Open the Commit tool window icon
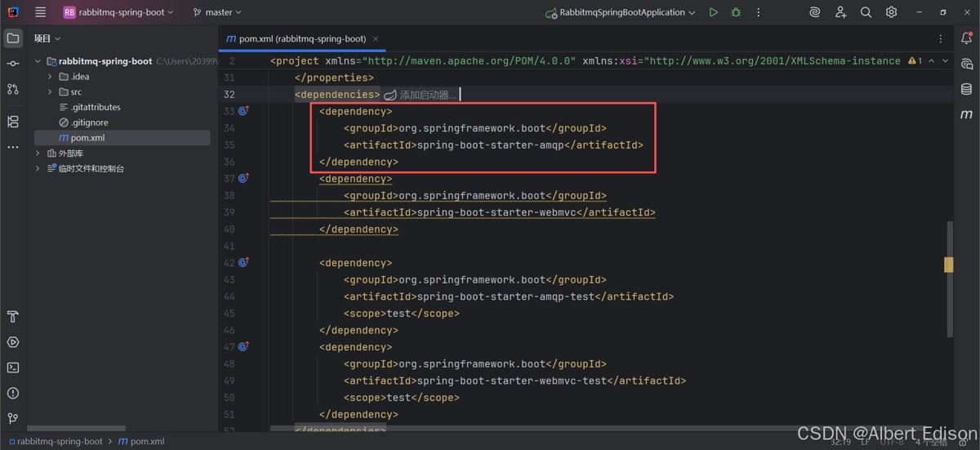Image resolution: width=980 pixels, height=450 pixels. coord(12,64)
